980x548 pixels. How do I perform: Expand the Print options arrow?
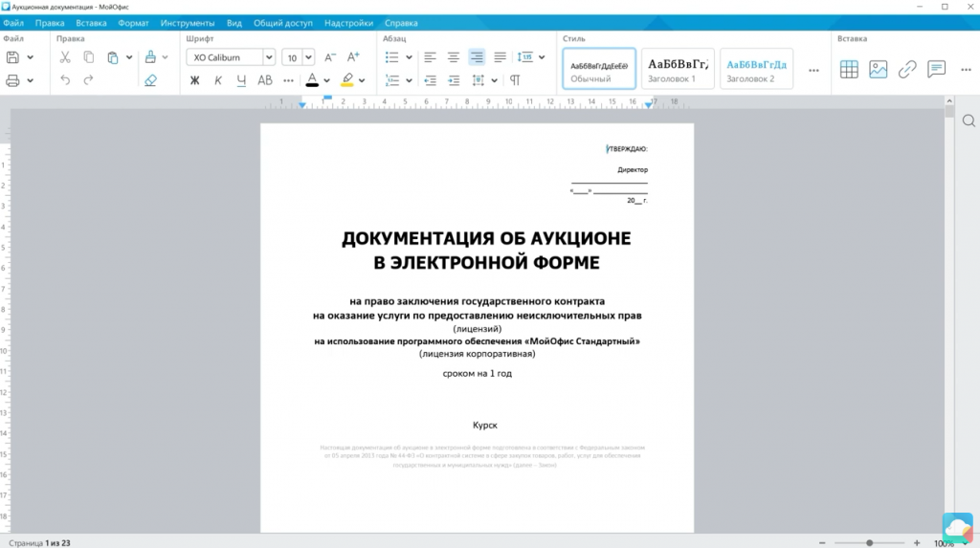pyautogui.click(x=30, y=80)
